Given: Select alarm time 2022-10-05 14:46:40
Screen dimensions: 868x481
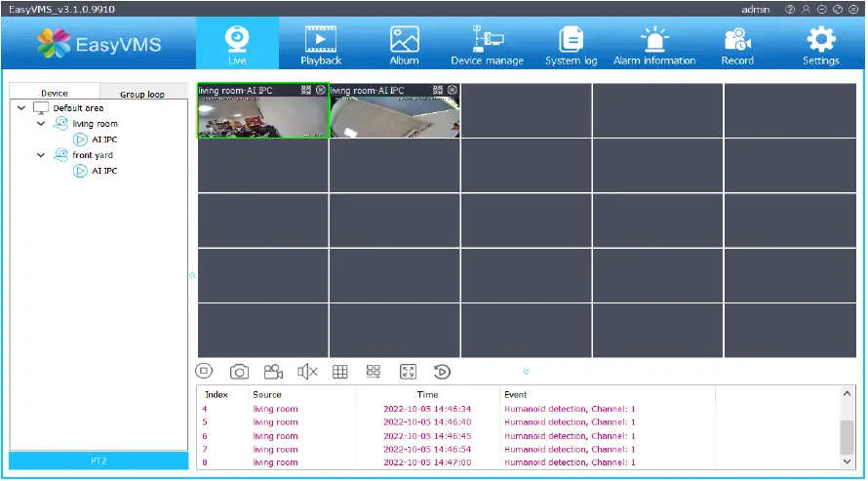Looking at the screenshot, I should click(427, 422).
